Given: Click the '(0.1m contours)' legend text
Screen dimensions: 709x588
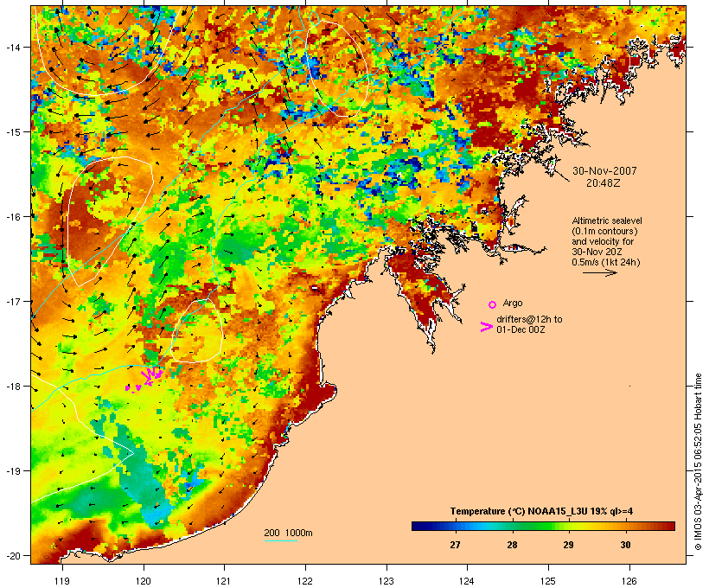Looking at the screenshot, I should pos(604,231).
